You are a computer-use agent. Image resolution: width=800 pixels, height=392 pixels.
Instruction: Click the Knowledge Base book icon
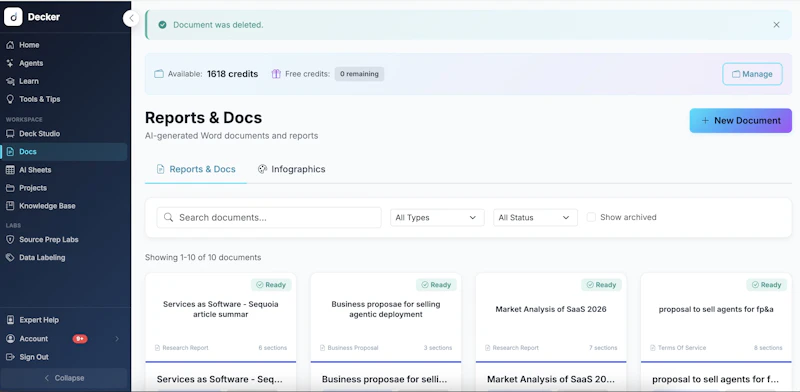tap(10, 206)
